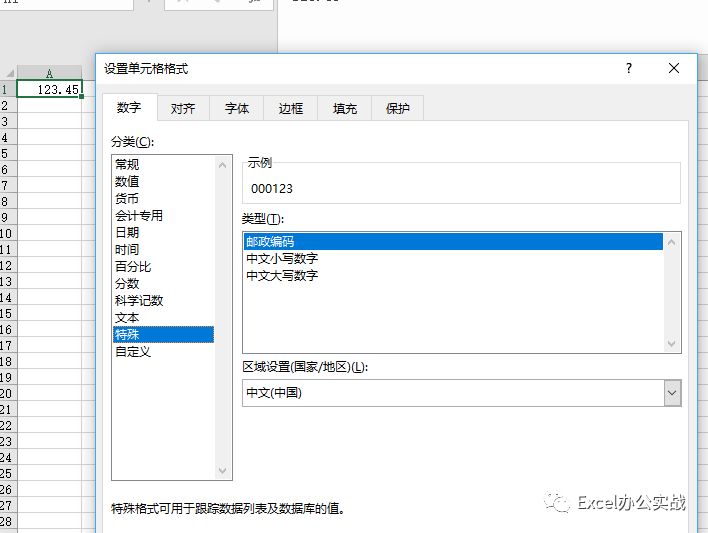
Task: Click the help question mark icon
Action: click(629, 68)
